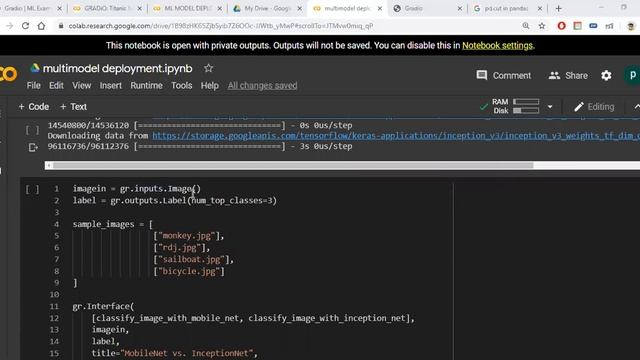Switch to the pd.cut in pandas tab
The height and width of the screenshot is (360, 640).
tap(507, 8)
